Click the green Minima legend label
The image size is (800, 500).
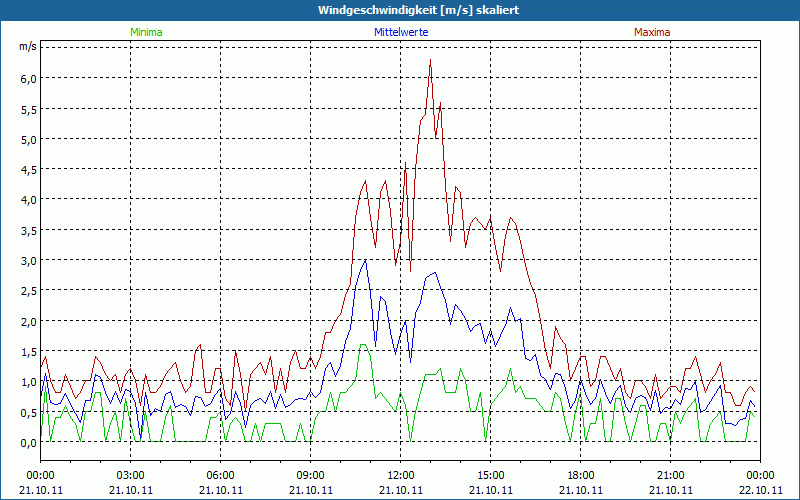pos(146,32)
